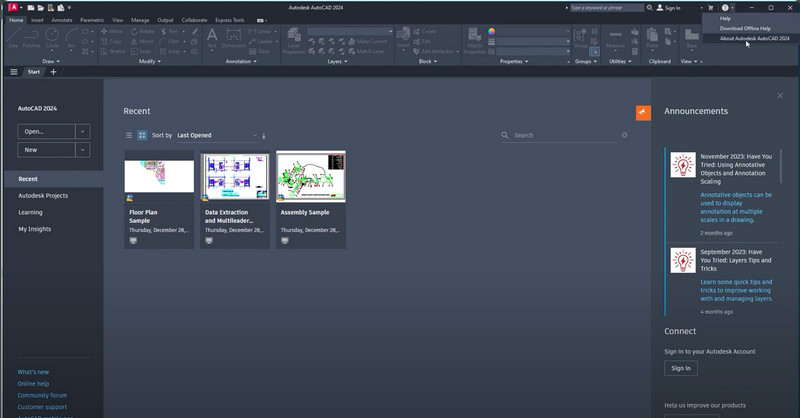
Task: Select About Autodesk AutoCAD 2024 menu item
Action: pyautogui.click(x=754, y=38)
